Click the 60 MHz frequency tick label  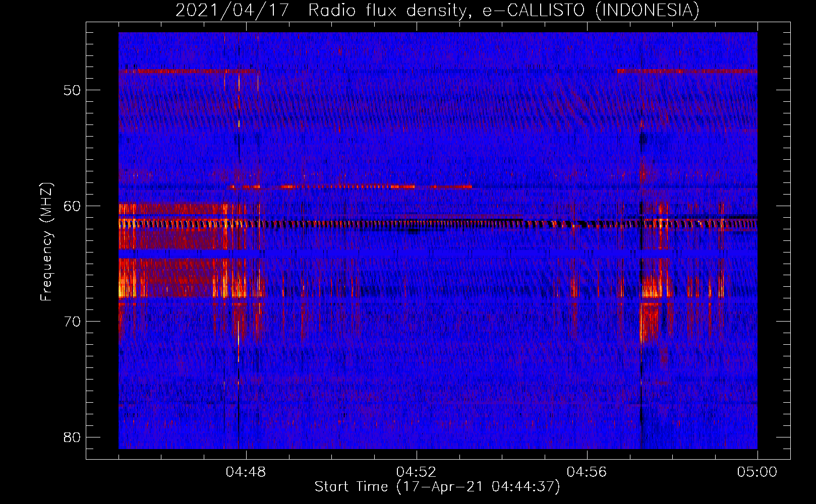coord(72,206)
